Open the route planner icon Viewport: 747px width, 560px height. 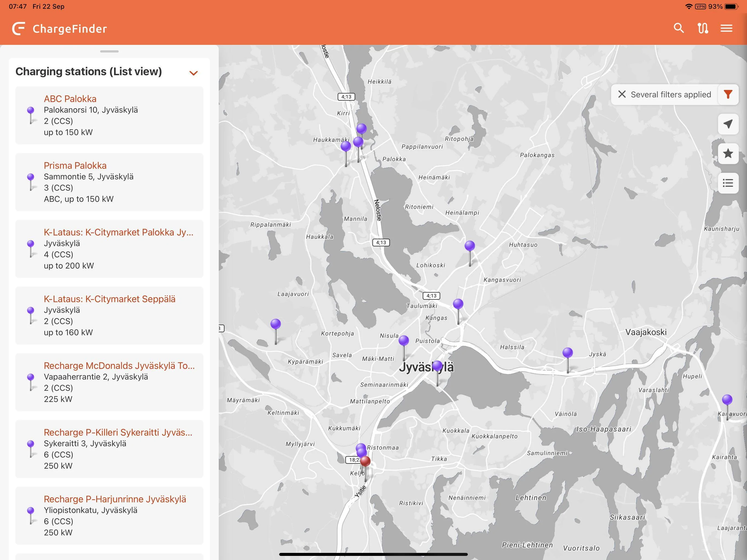click(x=703, y=28)
